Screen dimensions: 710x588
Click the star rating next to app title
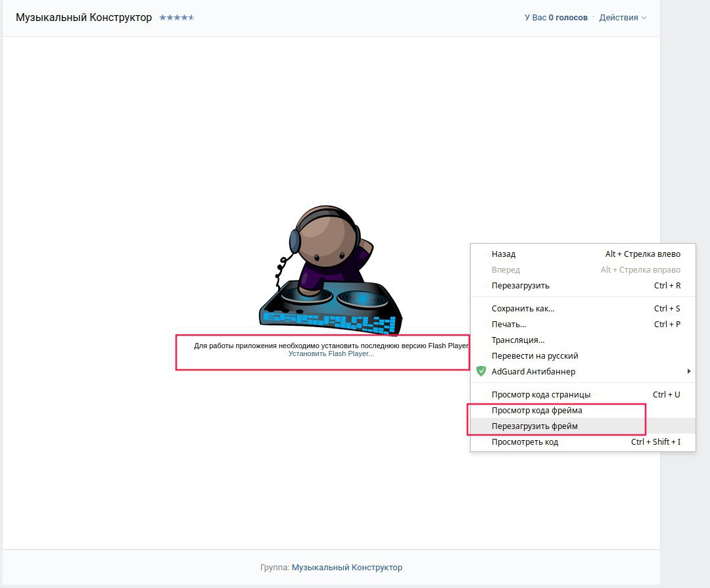177,18
